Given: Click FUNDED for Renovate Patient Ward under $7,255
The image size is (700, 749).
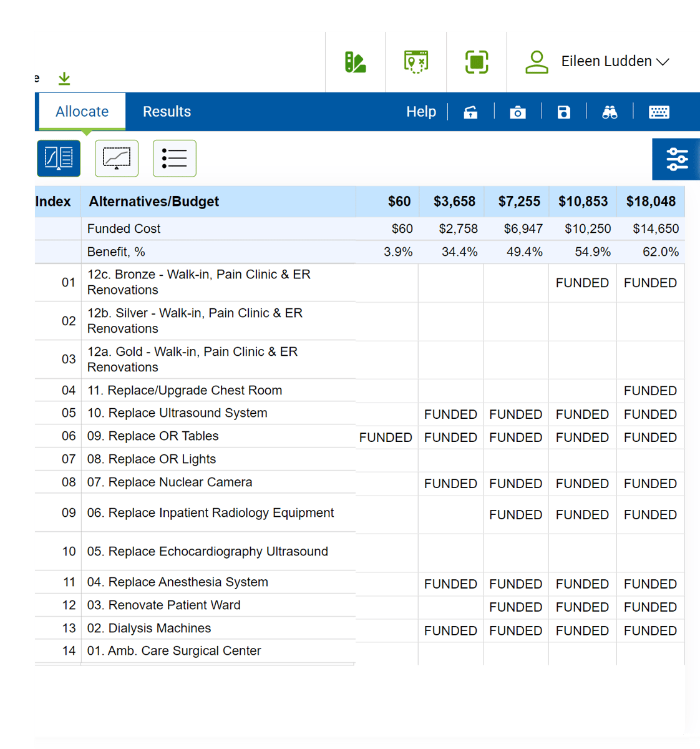Looking at the screenshot, I should coord(515,607).
